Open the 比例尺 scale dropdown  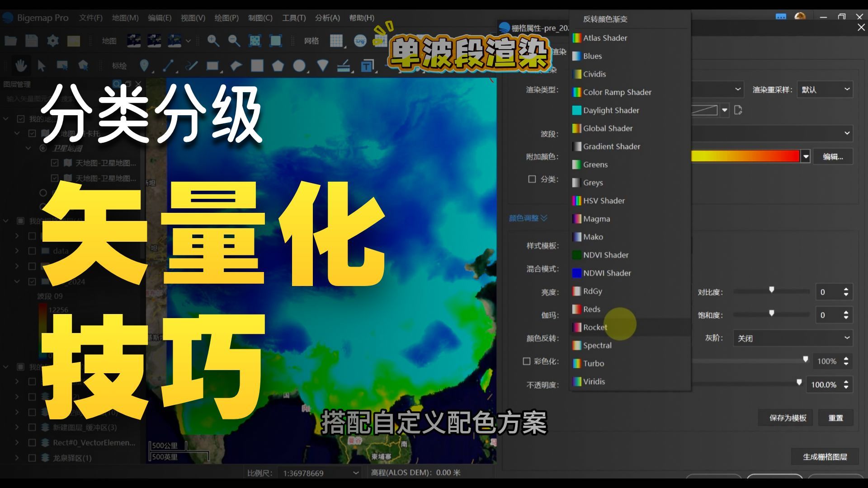320,473
